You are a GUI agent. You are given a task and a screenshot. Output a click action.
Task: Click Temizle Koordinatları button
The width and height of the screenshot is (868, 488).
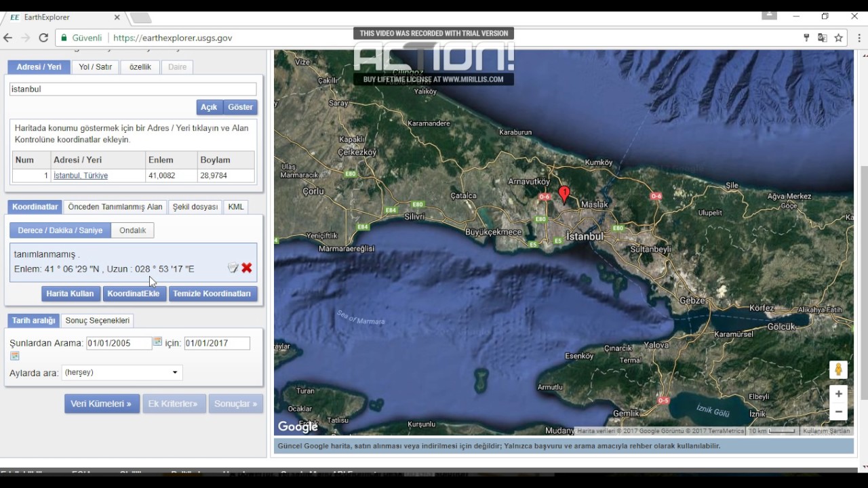(212, 293)
